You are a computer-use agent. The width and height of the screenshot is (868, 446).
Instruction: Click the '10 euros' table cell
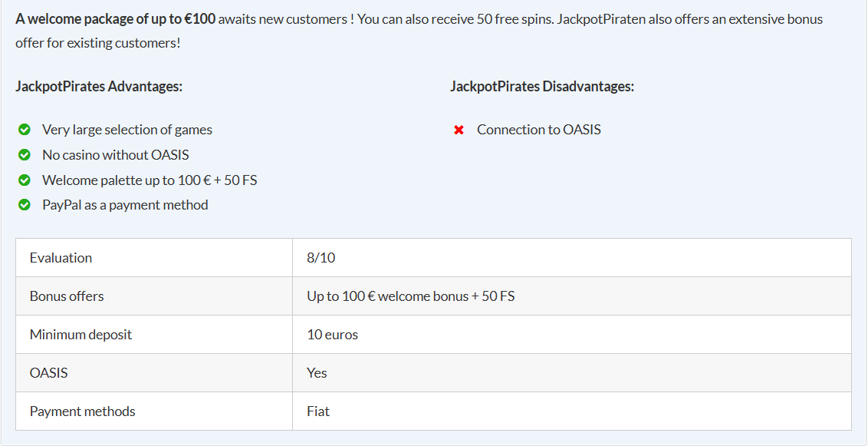pyautogui.click(x=332, y=335)
